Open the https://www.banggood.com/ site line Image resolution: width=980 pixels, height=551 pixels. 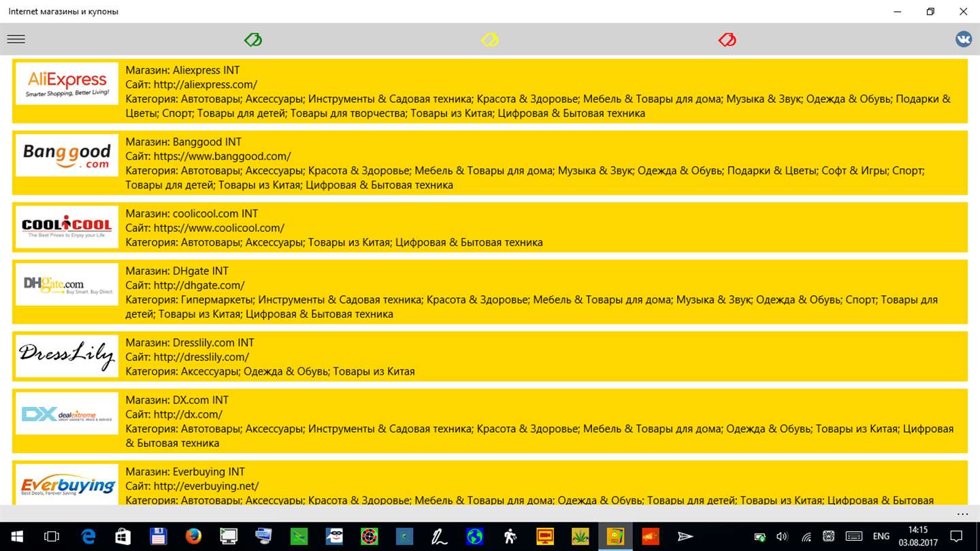tap(208, 156)
